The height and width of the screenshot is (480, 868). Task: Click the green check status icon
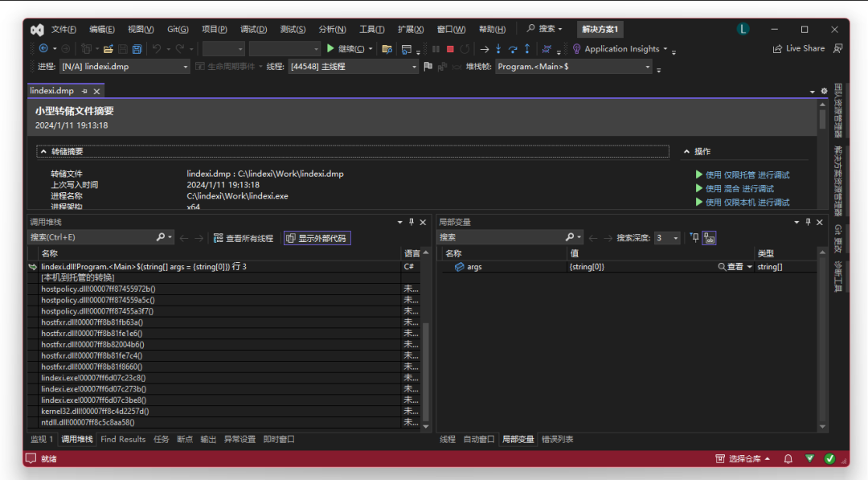point(829,458)
